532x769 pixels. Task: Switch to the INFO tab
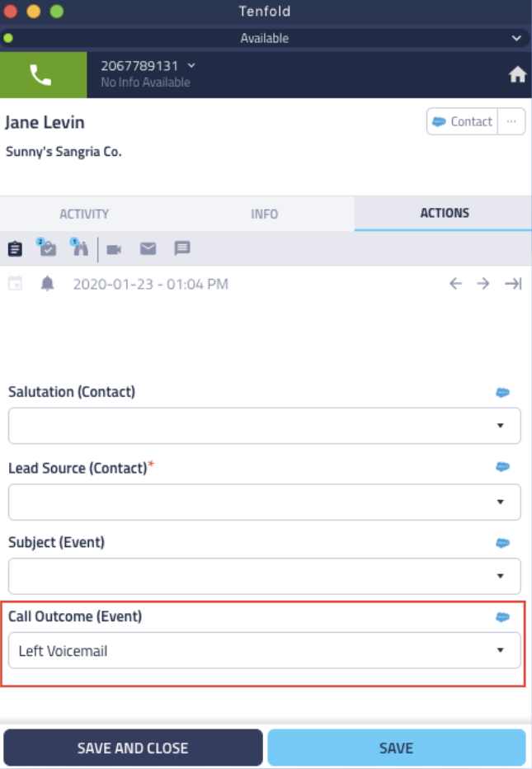coord(264,214)
